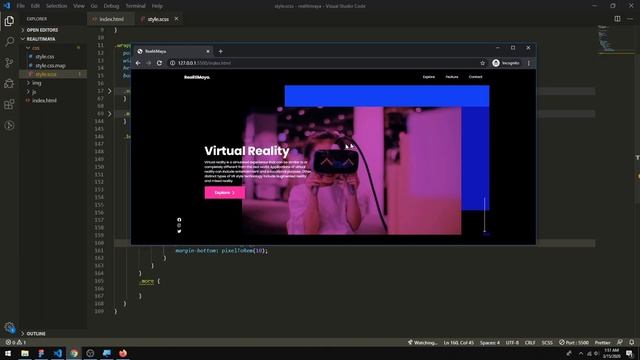Click the SCSS language mode in status bar
Image resolution: width=640 pixels, height=360 pixels.
pyautogui.click(x=547, y=342)
